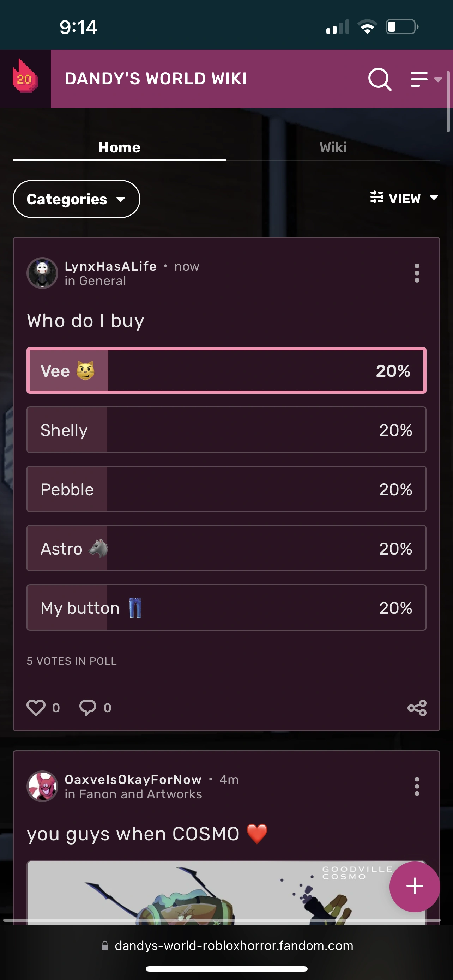The height and width of the screenshot is (980, 453).
Task: Open OaxveIsOkayForNow's user profile link
Action: (x=133, y=780)
